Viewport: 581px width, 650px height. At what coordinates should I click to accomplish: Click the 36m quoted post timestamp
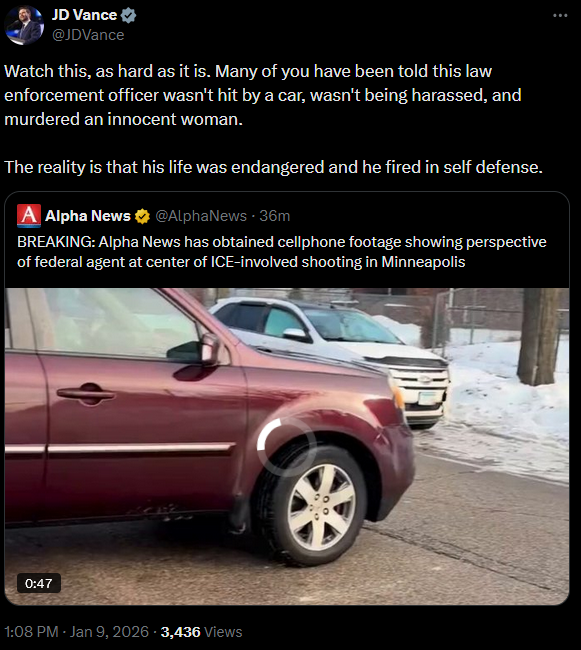pos(274,216)
